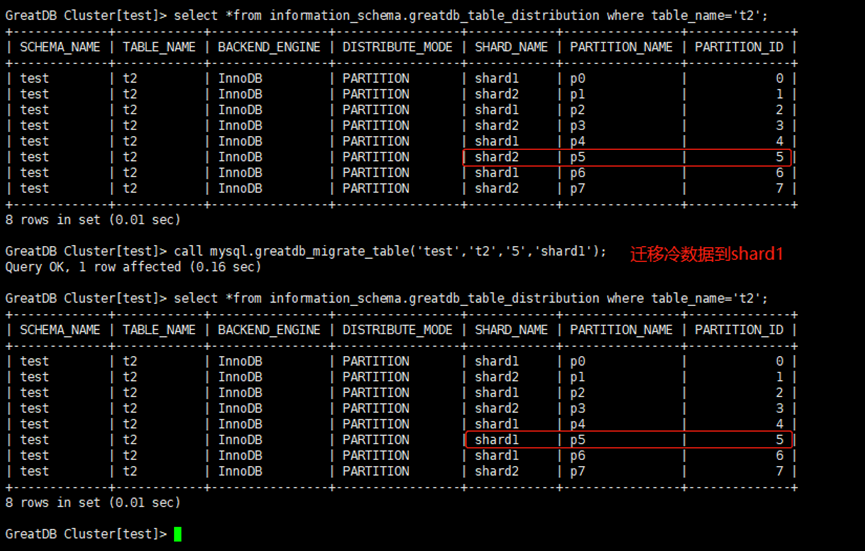Click PARTITION_NAME header in the second result table
Image resolution: width=865 pixels, height=551 pixels.
pyautogui.click(x=621, y=330)
